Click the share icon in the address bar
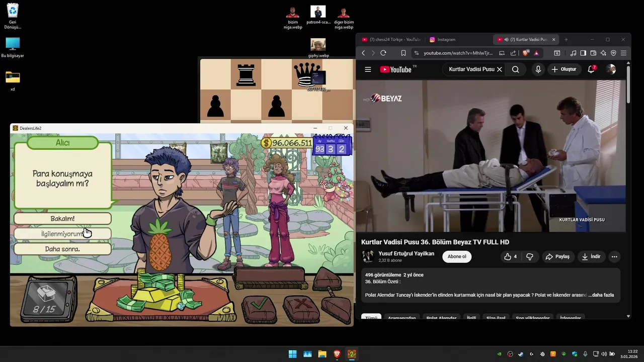Image resolution: width=644 pixels, height=362 pixels. 513,53
